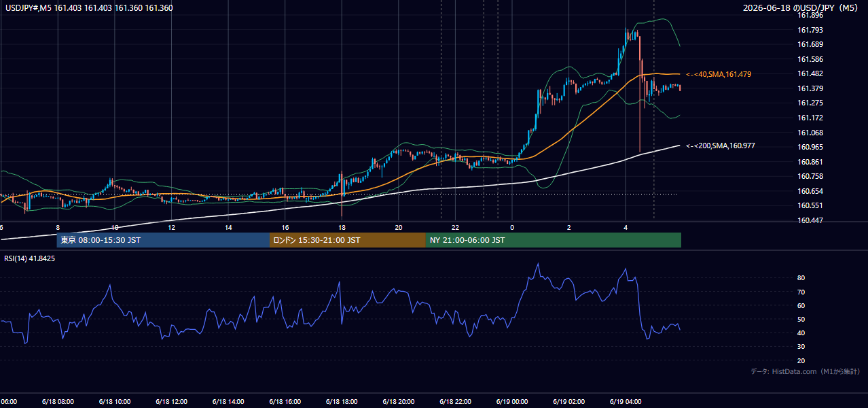Click price axis value 161.172
This screenshot has width=868, height=408.
(810, 118)
